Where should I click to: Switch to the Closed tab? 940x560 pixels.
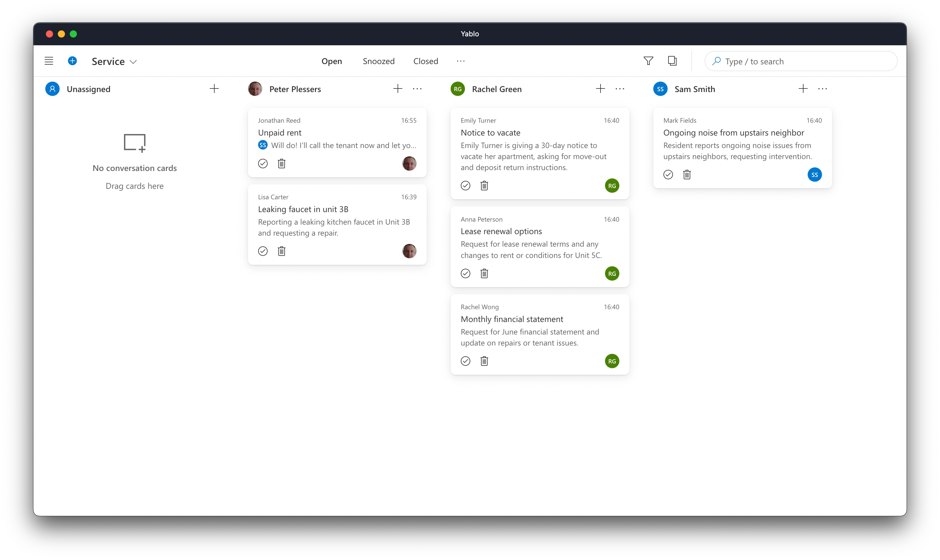[x=426, y=61]
